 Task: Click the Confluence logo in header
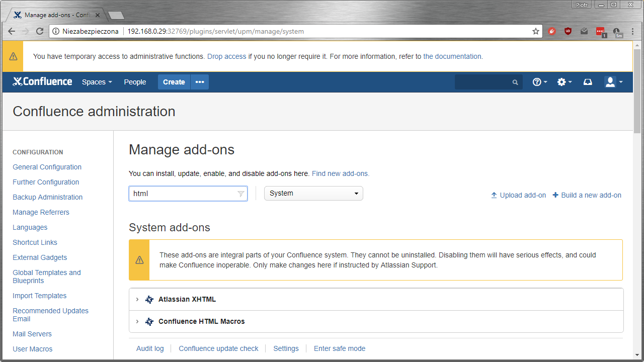point(42,82)
